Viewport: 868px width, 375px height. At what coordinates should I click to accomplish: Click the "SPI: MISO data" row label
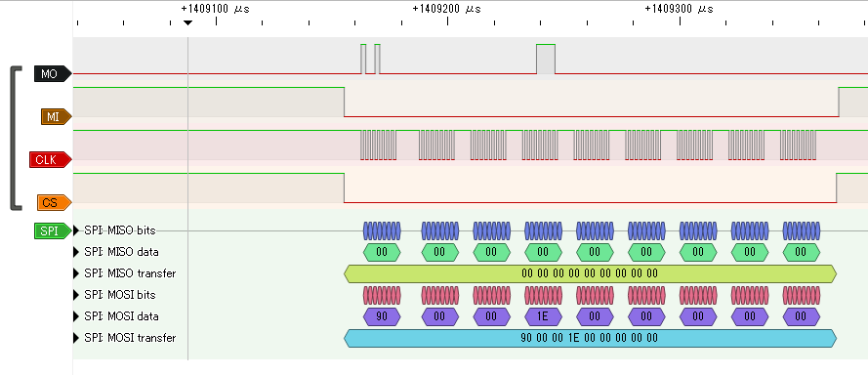click(x=121, y=252)
